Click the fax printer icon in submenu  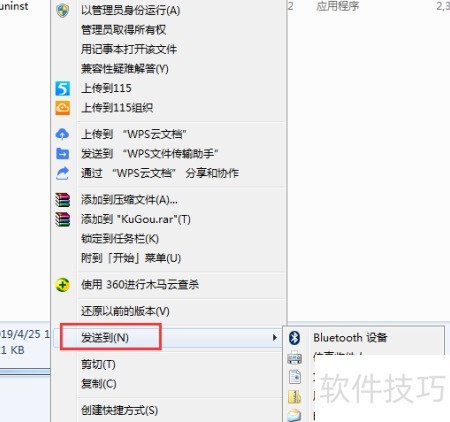294,357
